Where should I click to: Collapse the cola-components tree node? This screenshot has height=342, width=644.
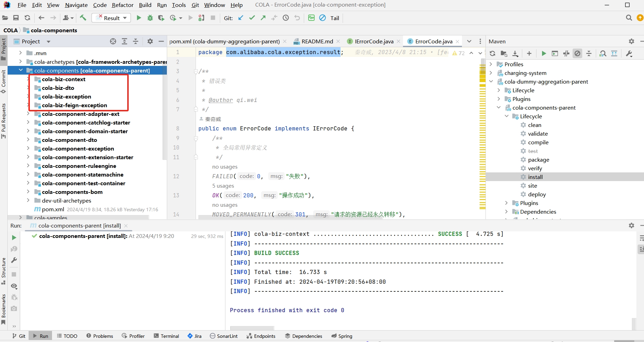(x=21, y=70)
